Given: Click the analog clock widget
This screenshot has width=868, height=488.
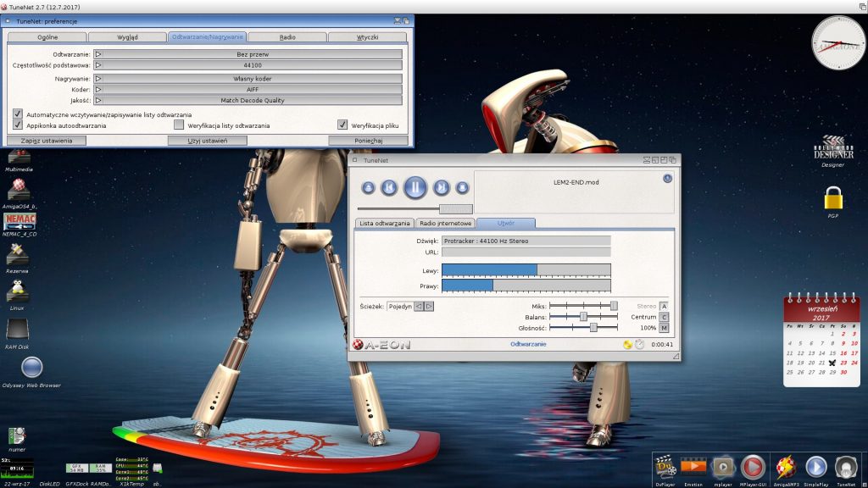Looking at the screenshot, I should (838, 42).
